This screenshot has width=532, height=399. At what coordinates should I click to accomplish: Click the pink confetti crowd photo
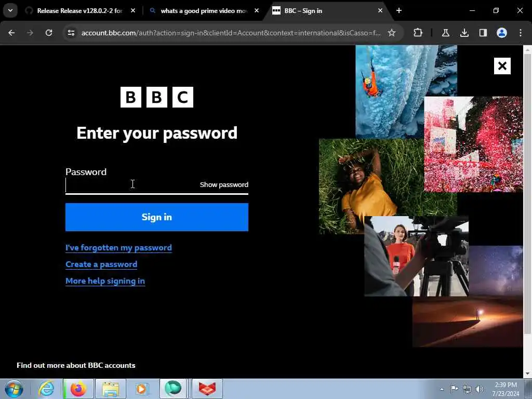(x=473, y=144)
